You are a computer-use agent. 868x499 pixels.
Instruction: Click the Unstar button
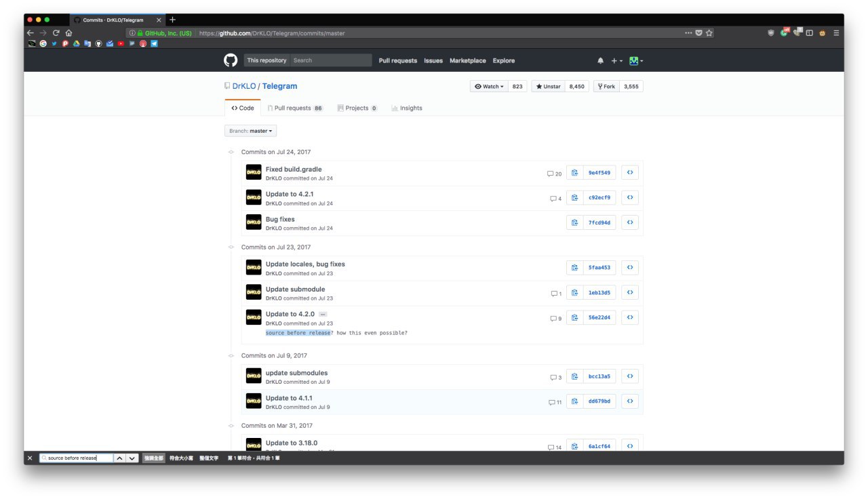click(548, 86)
